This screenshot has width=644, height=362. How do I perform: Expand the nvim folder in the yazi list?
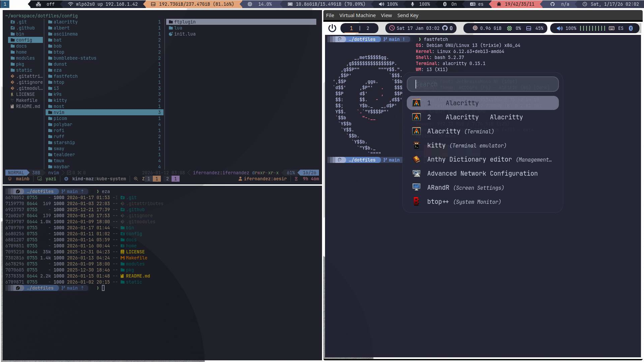coord(59,112)
